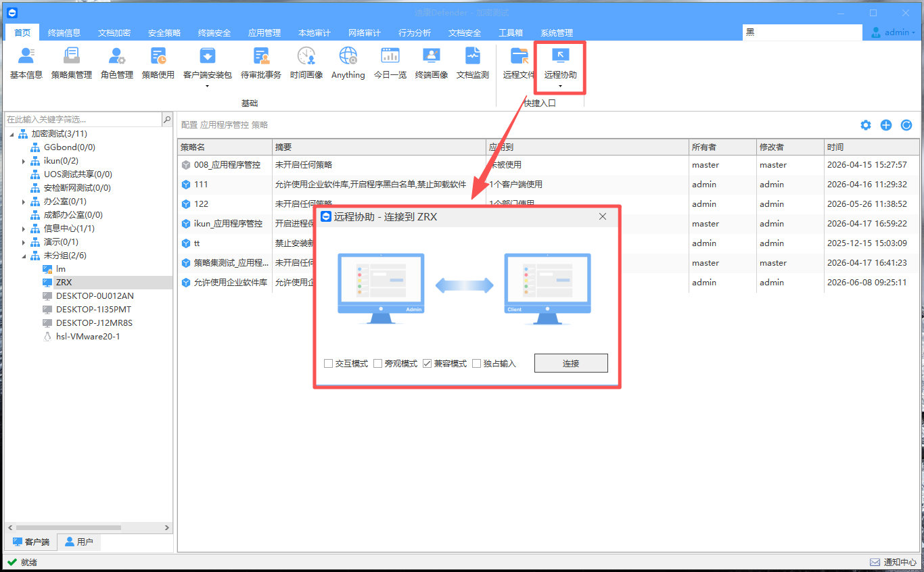The height and width of the screenshot is (572, 924).
Task: Open the admin account dropdown
Action: click(x=893, y=32)
